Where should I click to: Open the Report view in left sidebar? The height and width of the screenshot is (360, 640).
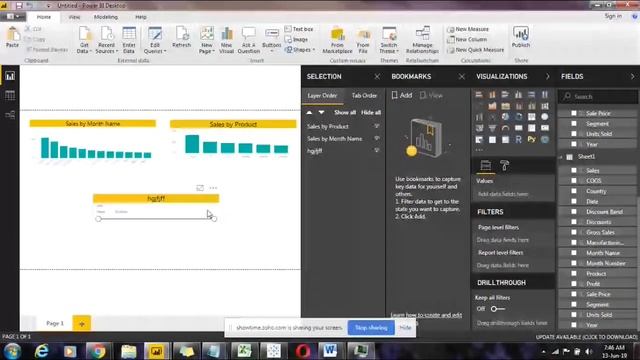pos(10,76)
